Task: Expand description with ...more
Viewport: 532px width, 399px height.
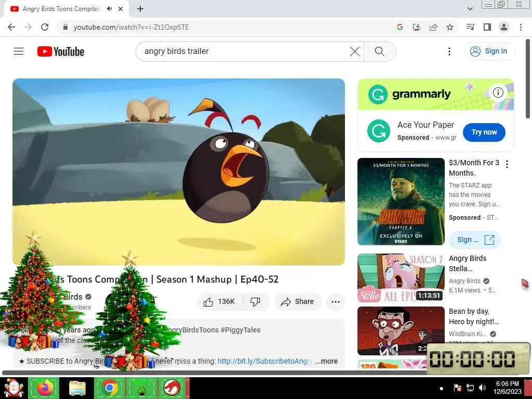Action: coord(326,362)
